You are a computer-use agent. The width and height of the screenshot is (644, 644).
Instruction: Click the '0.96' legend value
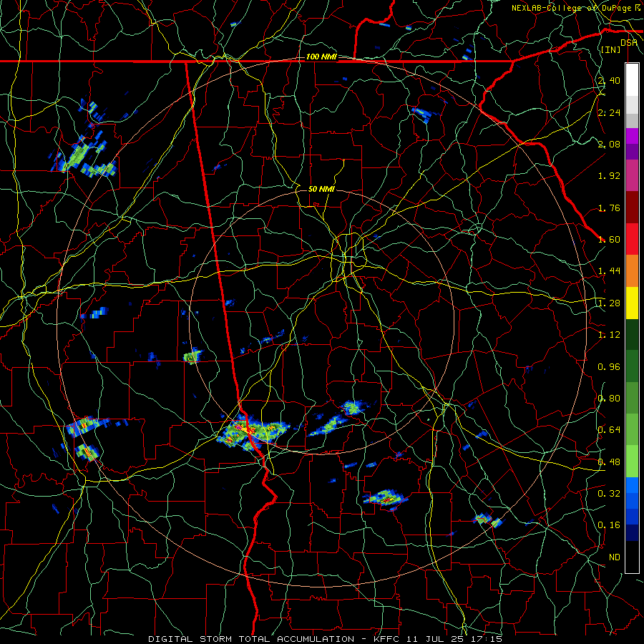[x=609, y=367]
